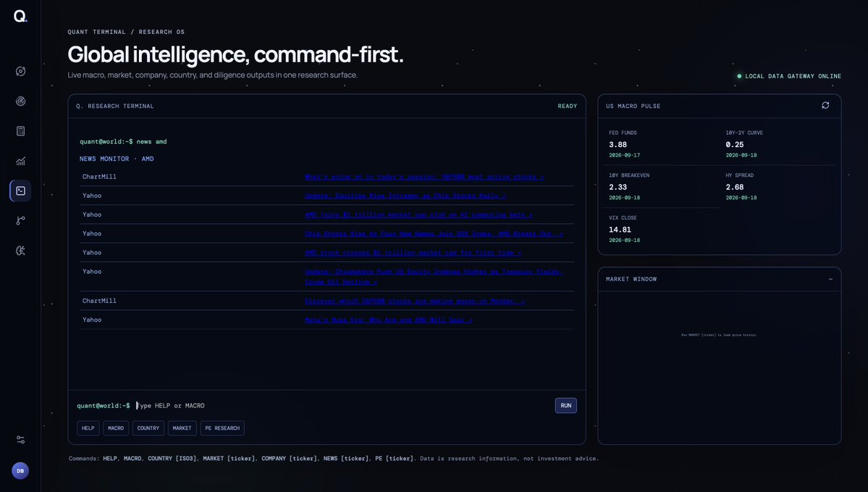This screenshot has width=868, height=492.
Task: Open the calculator icon in the sidebar
Action: [x=20, y=131]
